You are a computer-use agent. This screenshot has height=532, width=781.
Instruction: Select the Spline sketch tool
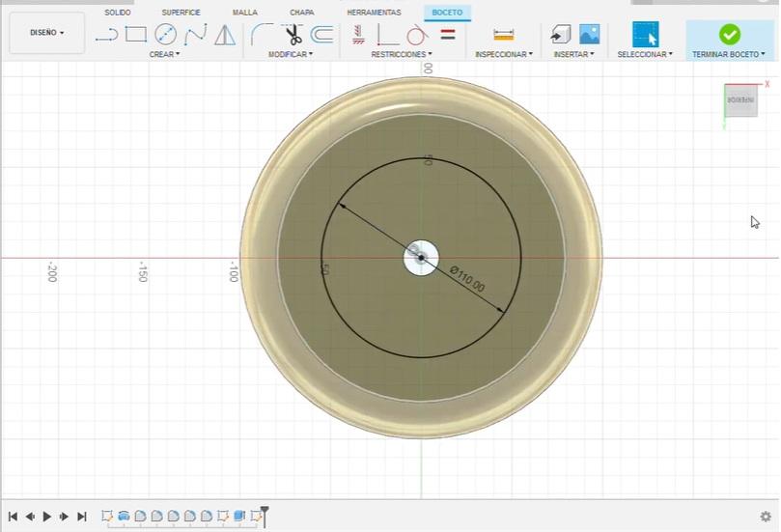pos(195,35)
